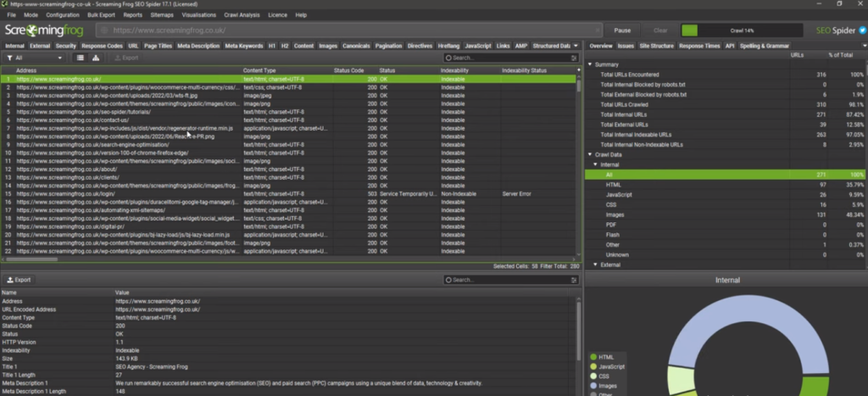Open search options in lower details search box
The height and width of the screenshot is (396, 868).
[x=574, y=280]
